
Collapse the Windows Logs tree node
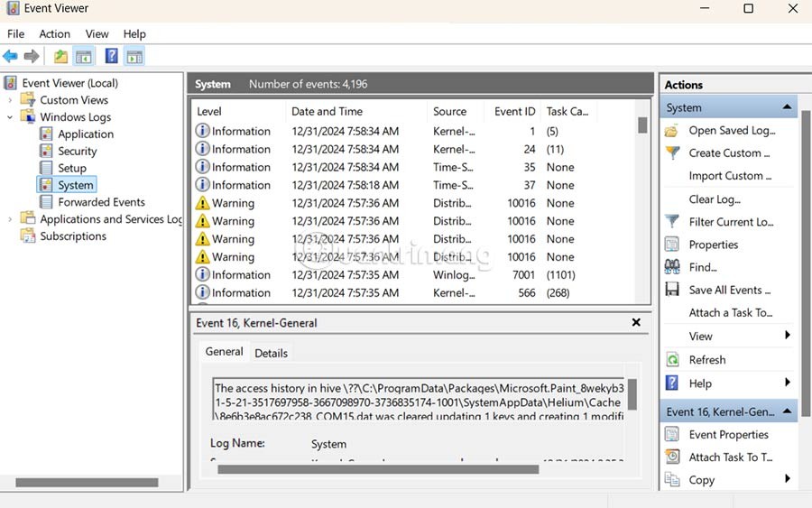click(10, 117)
